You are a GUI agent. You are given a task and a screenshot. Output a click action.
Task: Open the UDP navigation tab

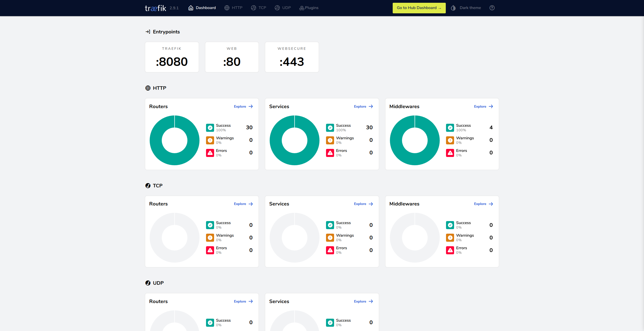(x=283, y=8)
